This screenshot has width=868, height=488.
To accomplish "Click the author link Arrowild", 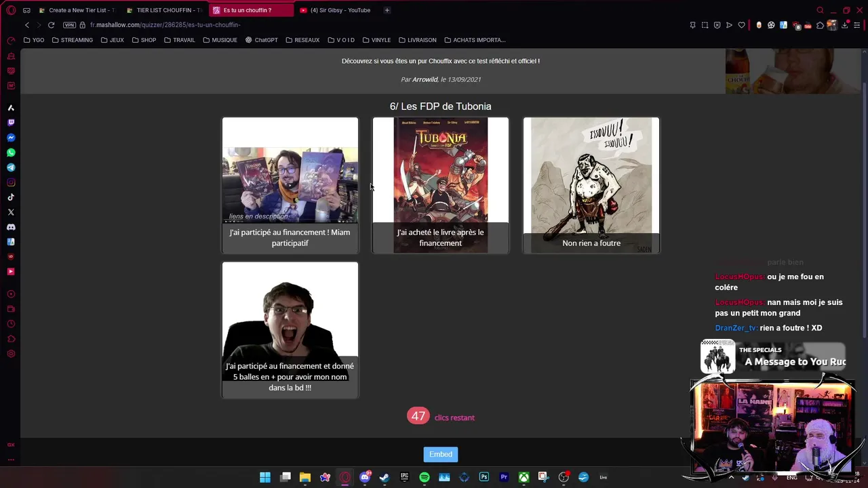I will (425, 79).
